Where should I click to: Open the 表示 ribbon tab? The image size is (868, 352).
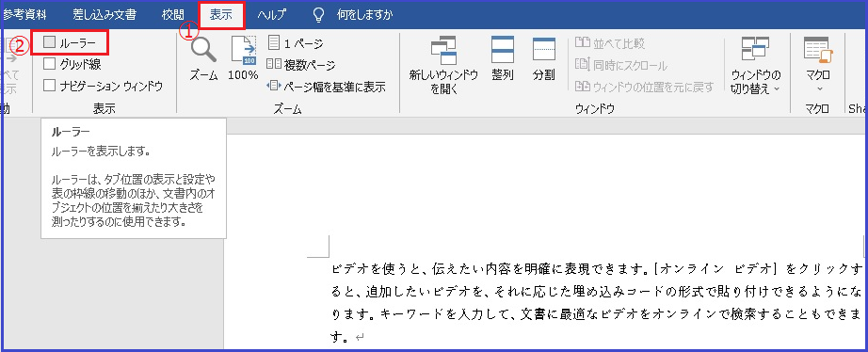pyautogui.click(x=221, y=15)
